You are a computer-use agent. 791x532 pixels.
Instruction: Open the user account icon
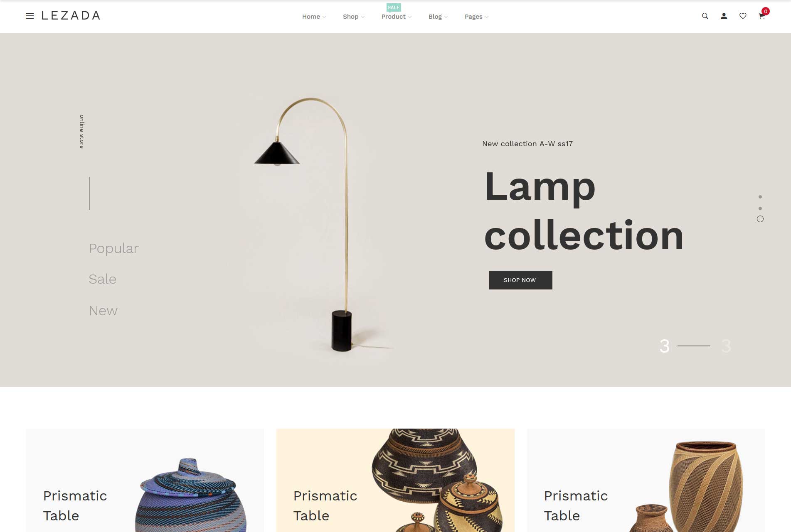click(x=724, y=16)
